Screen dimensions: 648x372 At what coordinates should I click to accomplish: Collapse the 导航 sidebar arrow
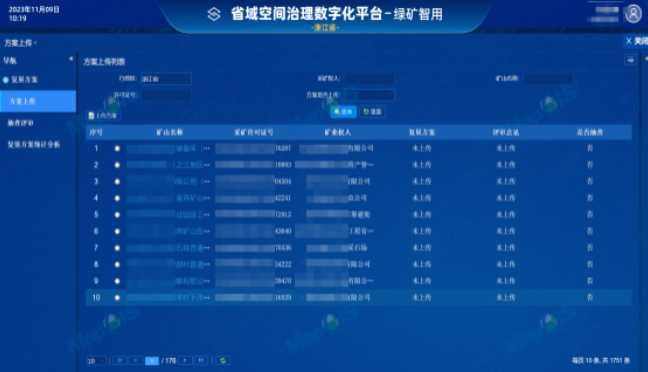coord(71,59)
